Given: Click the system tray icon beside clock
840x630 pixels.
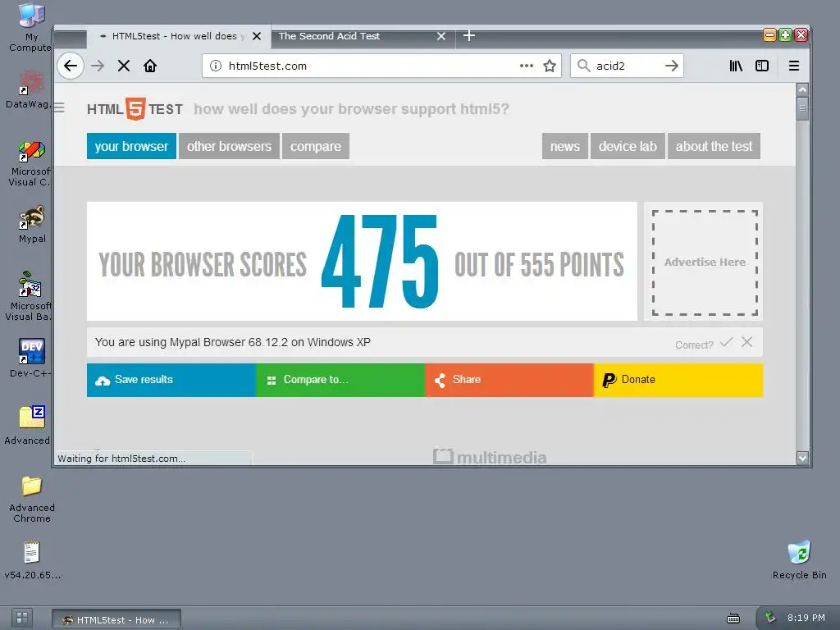Looking at the screenshot, I should (770, 618).
